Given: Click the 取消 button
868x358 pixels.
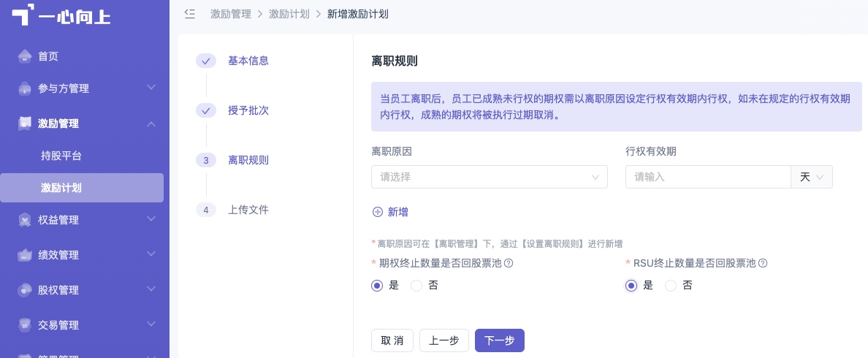Looking at the screenshot, I should 392,341.
